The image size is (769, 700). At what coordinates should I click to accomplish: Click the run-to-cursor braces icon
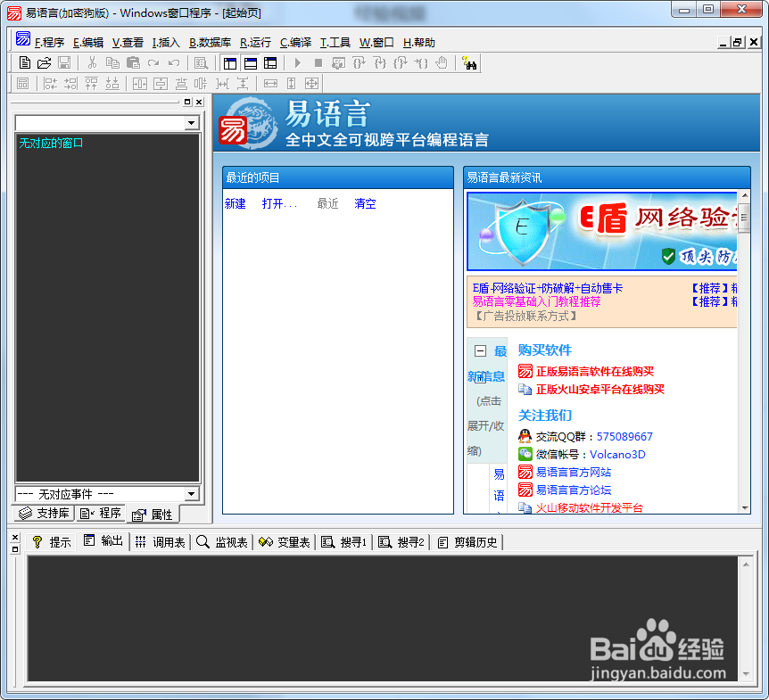pyautogui.click(x=421, y=62)
